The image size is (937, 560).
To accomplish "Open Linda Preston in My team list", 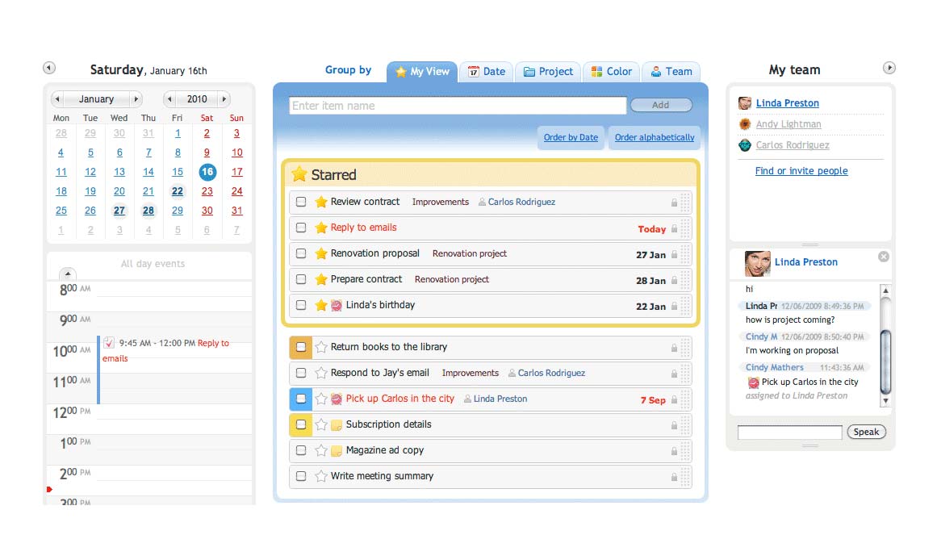I will pyautogui.click(x=787, y=103).
